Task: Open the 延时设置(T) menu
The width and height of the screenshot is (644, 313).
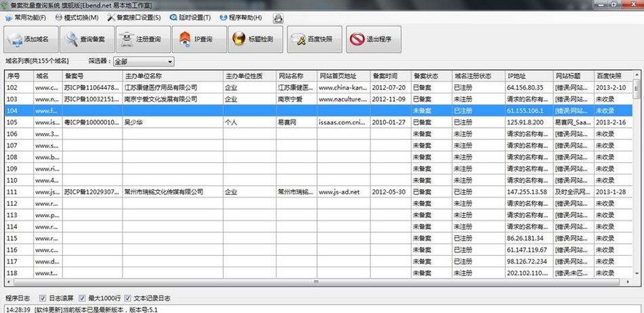Action: click(190, 18)
